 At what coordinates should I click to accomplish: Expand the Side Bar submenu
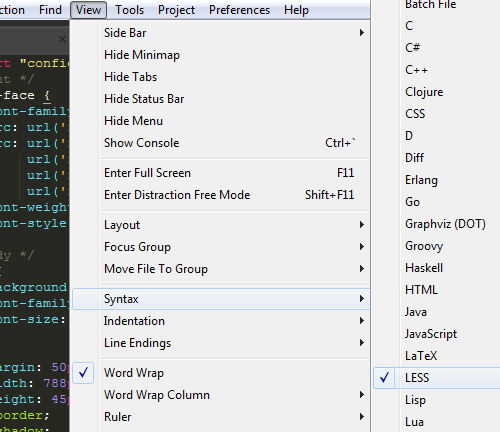tap(221, 33)
